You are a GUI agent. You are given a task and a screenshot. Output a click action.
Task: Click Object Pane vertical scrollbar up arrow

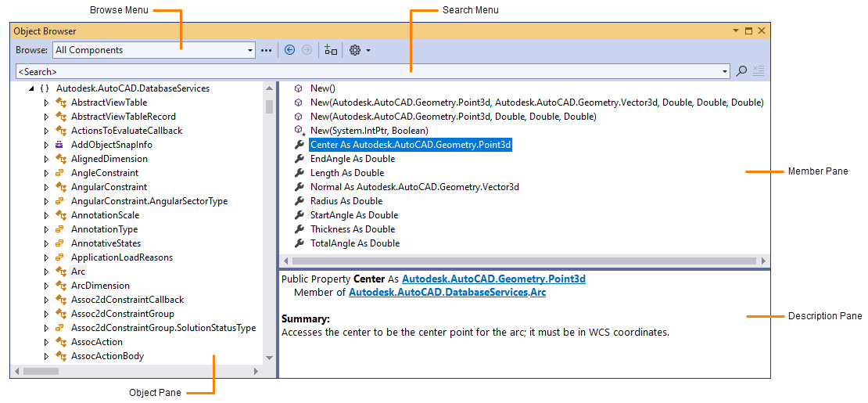[270, 88]
